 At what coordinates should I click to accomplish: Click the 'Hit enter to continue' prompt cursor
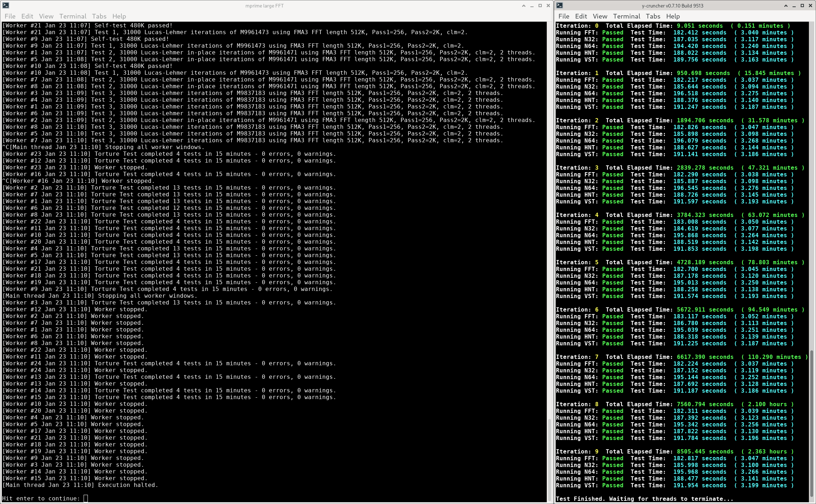coord(85,498)
